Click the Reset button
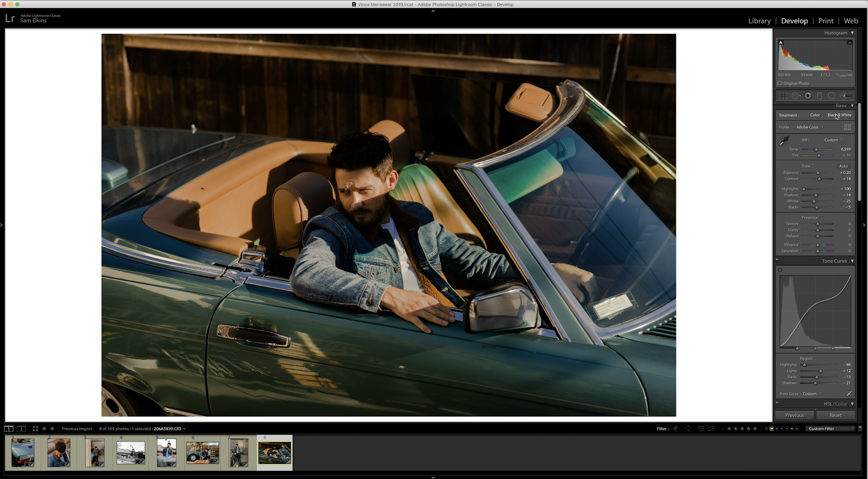Viewport: 868px width, 479px height. [835, 415]
